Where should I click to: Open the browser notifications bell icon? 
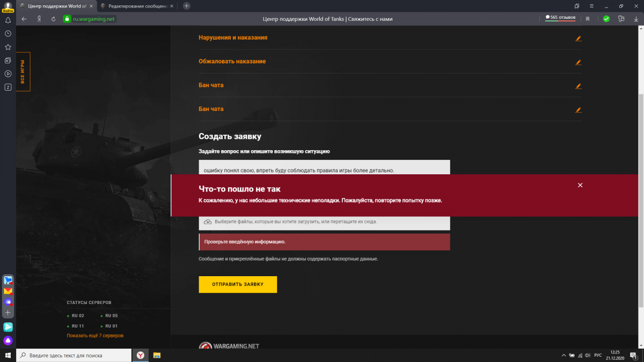click(x=8, y=20)
